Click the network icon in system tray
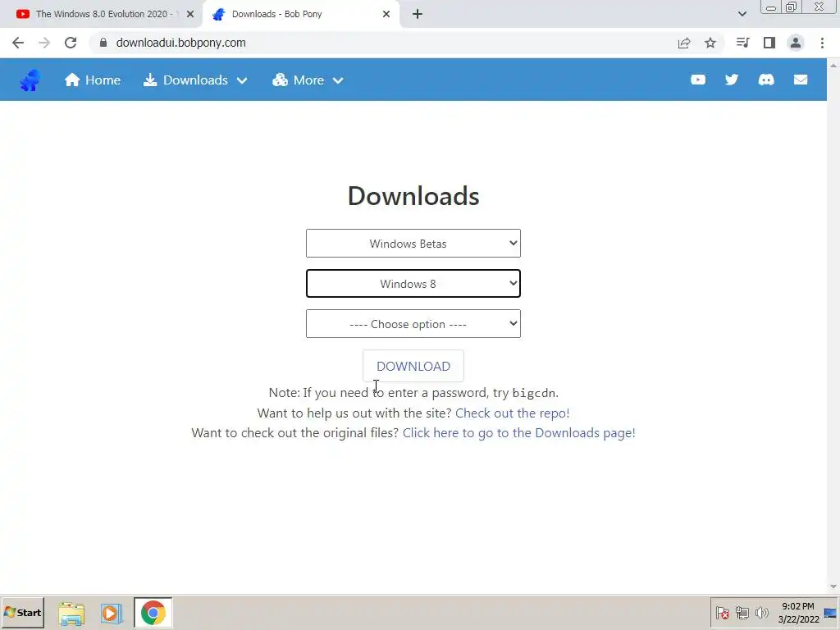The width and height of the screenshot is (840, 630). 742,612
